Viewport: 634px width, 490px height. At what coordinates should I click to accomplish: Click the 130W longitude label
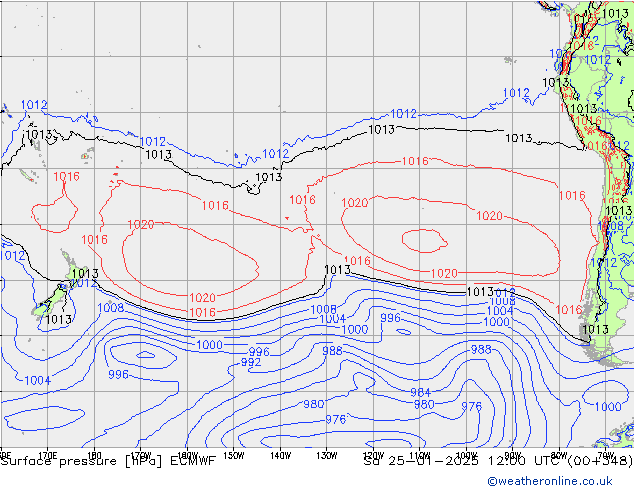(327, 456)
